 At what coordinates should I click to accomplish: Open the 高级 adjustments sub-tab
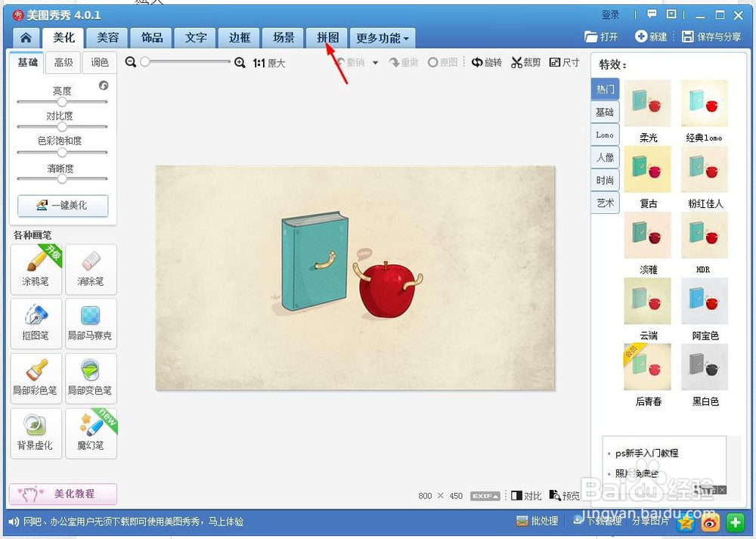tap(64, 62)
